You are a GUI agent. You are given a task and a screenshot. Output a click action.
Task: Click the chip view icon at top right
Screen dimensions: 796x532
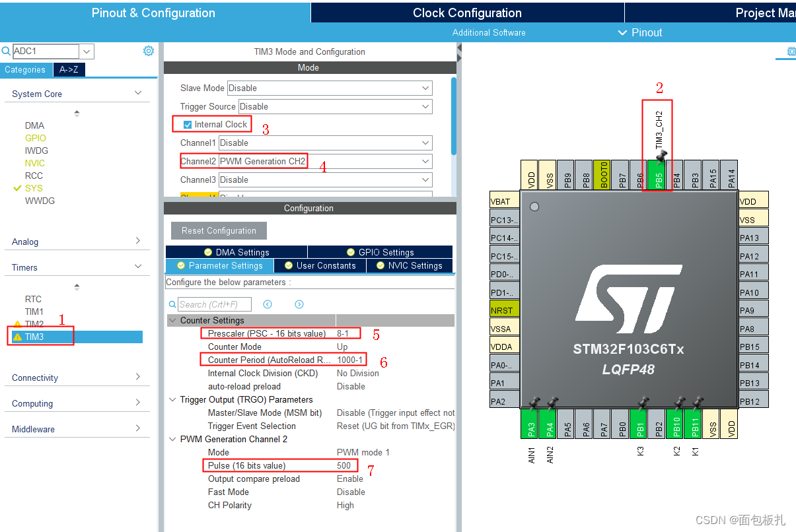pos(791,51)
